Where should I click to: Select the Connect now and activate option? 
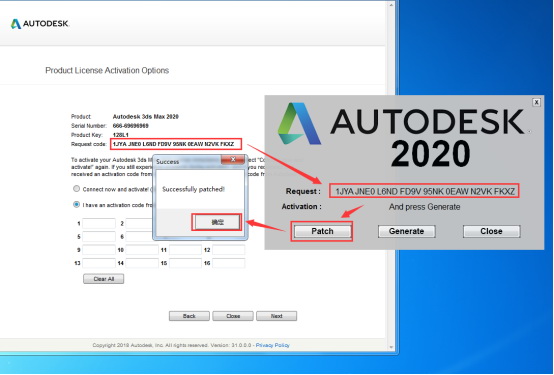(x=76, y=189)
